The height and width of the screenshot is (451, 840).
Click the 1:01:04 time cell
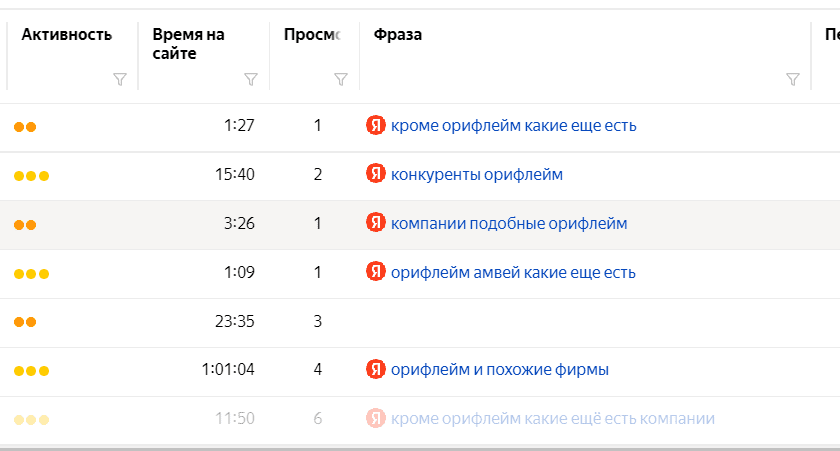pos(228,370)
